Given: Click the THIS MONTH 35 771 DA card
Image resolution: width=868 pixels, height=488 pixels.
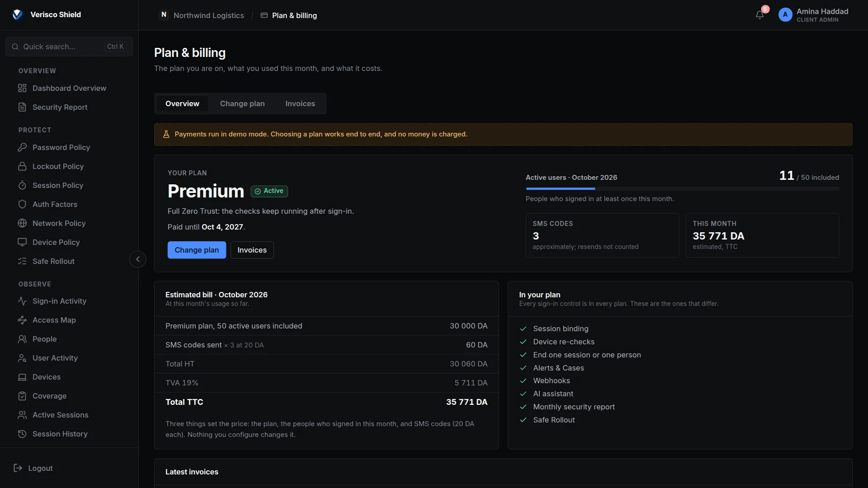Looking at the screenshot, I should click(762, 235).
